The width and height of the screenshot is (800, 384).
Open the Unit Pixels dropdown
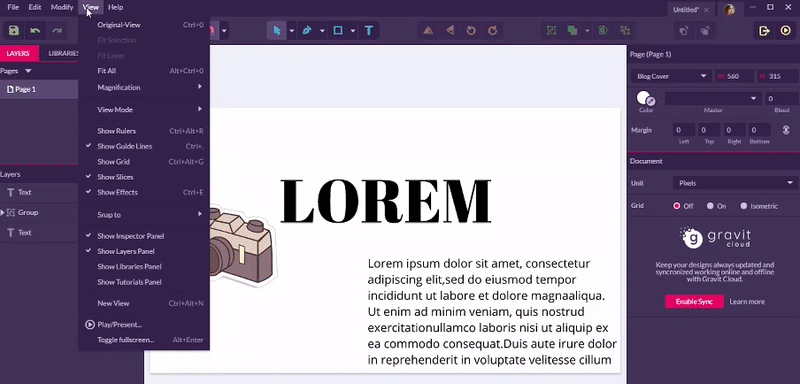coord(735,183)
